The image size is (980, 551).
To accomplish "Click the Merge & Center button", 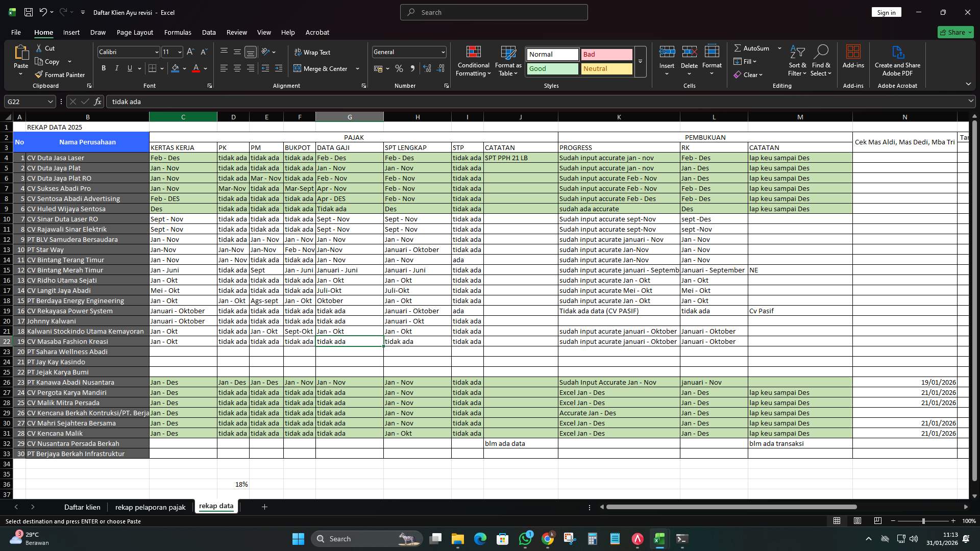I will pos(324,68).
